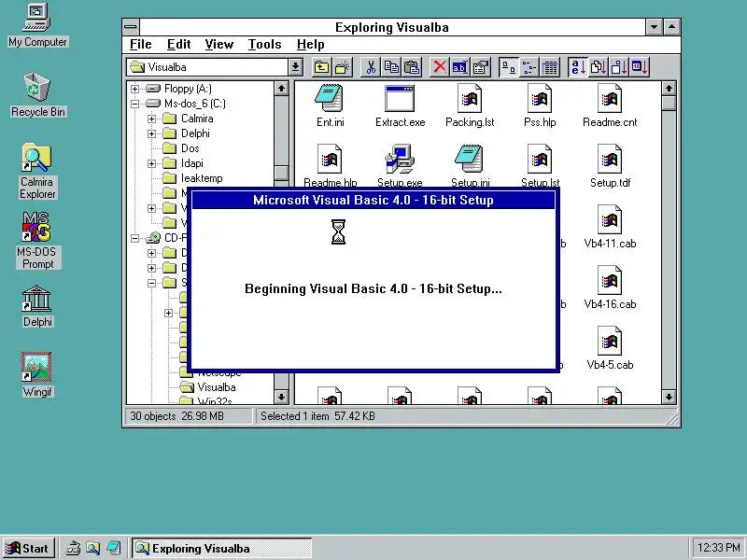747x560 pixels.
Task: Collapse the CD-ROM drive tree node
Action: coord(134,238)
